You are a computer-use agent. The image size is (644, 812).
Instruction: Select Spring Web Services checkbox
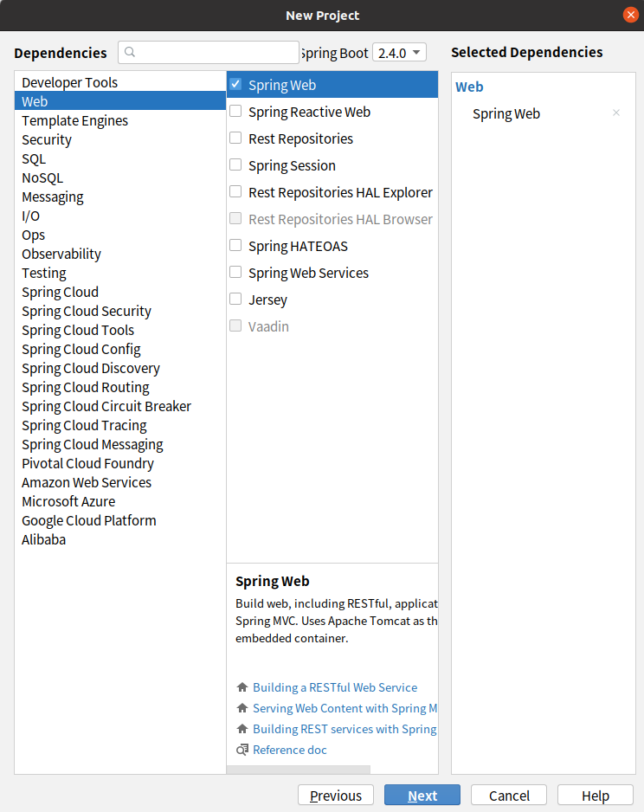click(235, 272)
